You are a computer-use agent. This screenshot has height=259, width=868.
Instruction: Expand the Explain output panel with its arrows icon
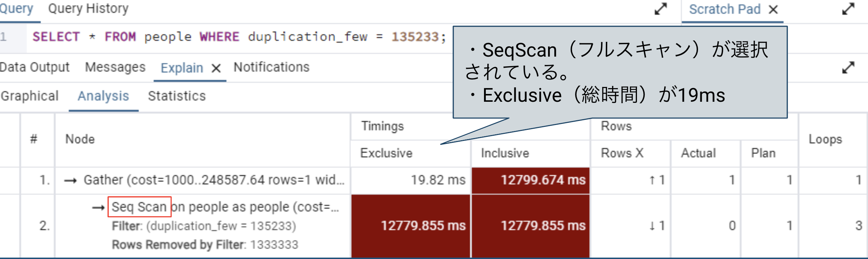(848, 68)
